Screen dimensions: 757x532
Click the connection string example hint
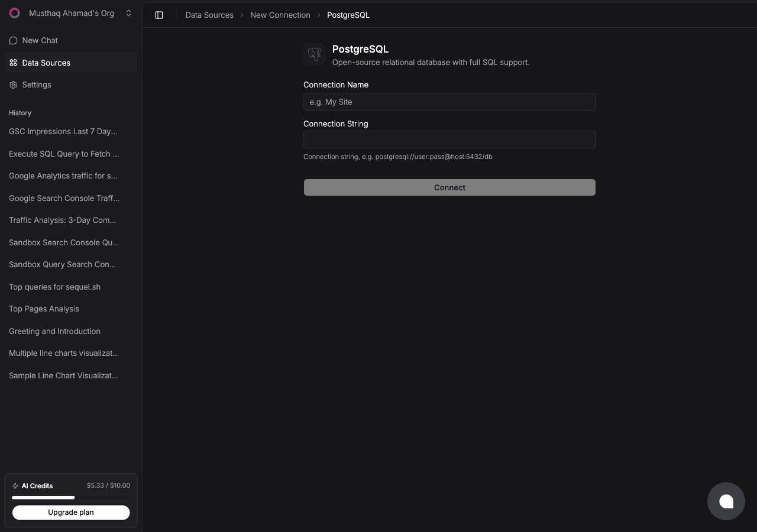pyautogui.click(x=398, y=157)
